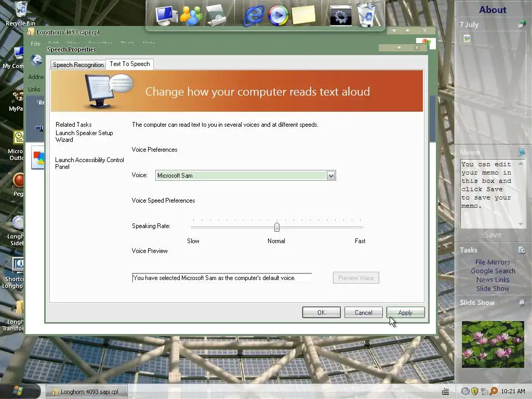The height and width of the screenshot is (399, 532).
Task: Click the small picture icon under 7 July
Action: tap(467, 38)
